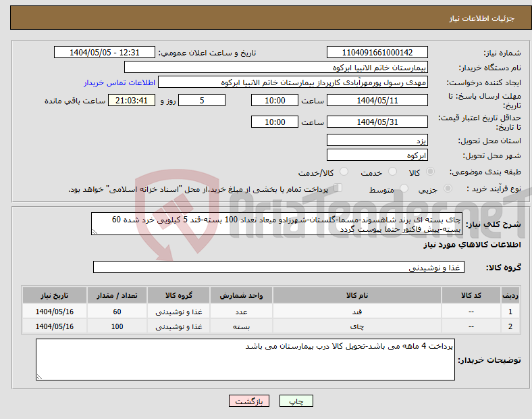Toggle the اسناد خزانه اسلامی payment checkbox
The image size is (532, 419).
pyautogui.click(x=338, y=189)
